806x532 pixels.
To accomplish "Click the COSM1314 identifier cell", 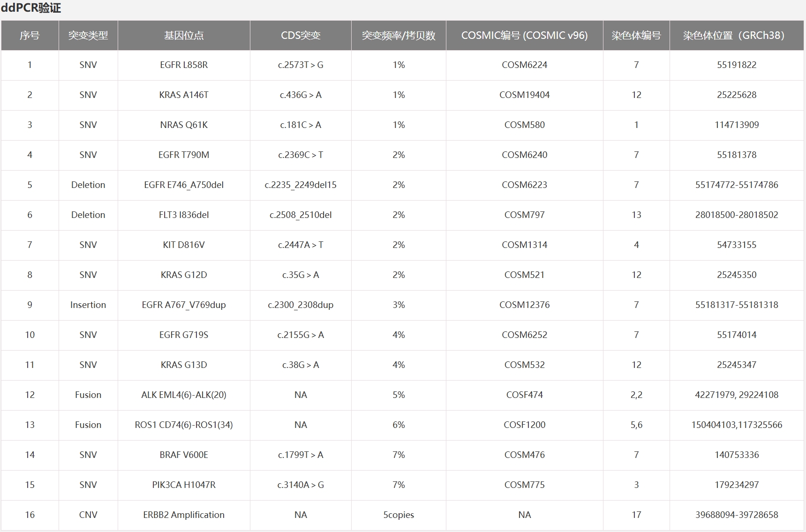I will 524,245.
